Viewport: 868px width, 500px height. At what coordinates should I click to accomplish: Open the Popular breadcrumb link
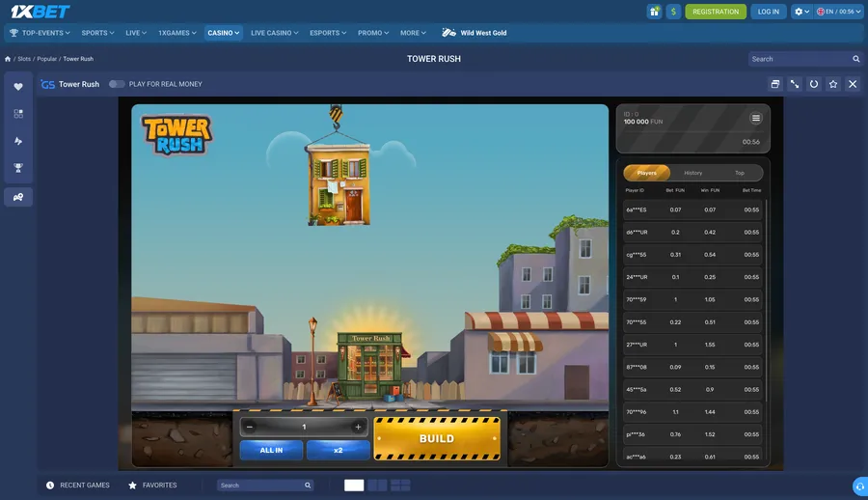[x=47, y=59]
